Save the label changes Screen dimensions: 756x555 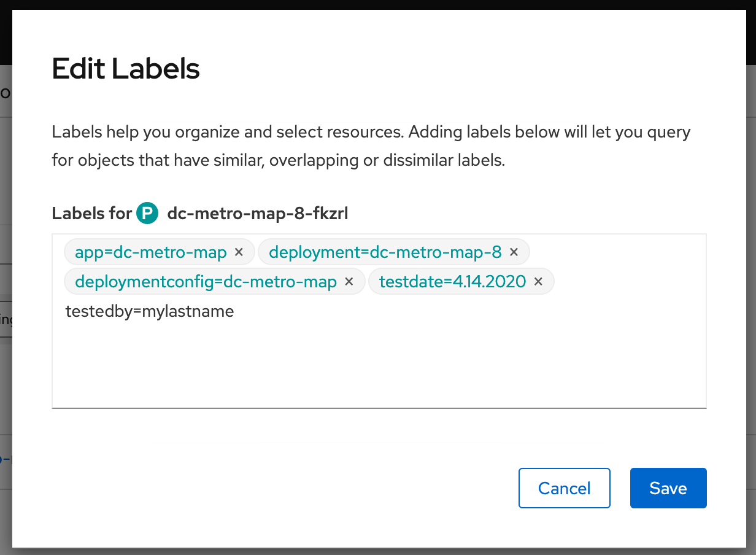click(x=668, y=488)
